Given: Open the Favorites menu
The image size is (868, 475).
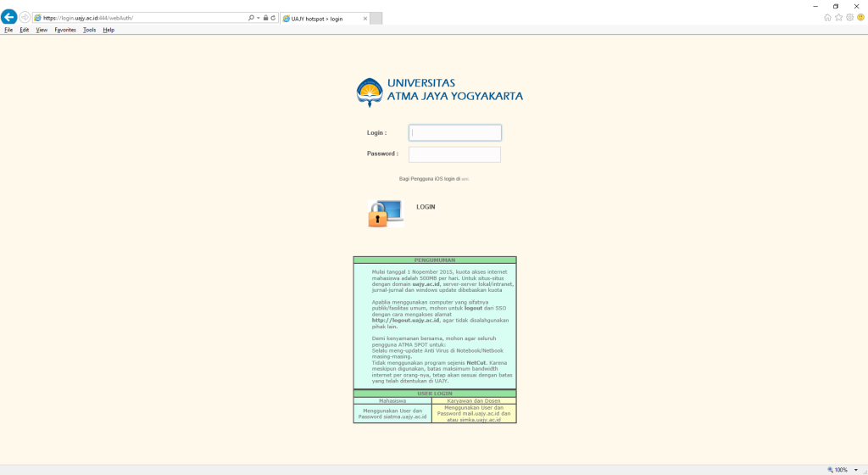Looking at the screenshot, I should pos(64,30).
